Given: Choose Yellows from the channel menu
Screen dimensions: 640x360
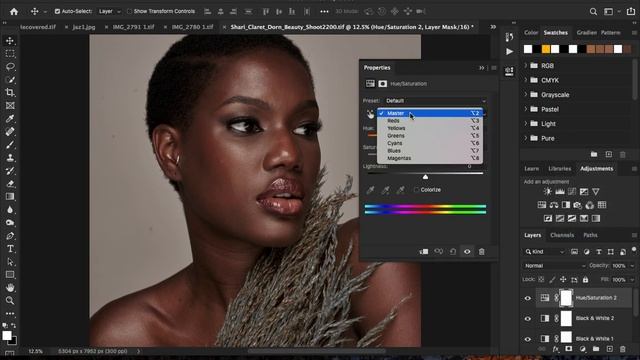Looking at the screenshot, I should coord(430,128).
